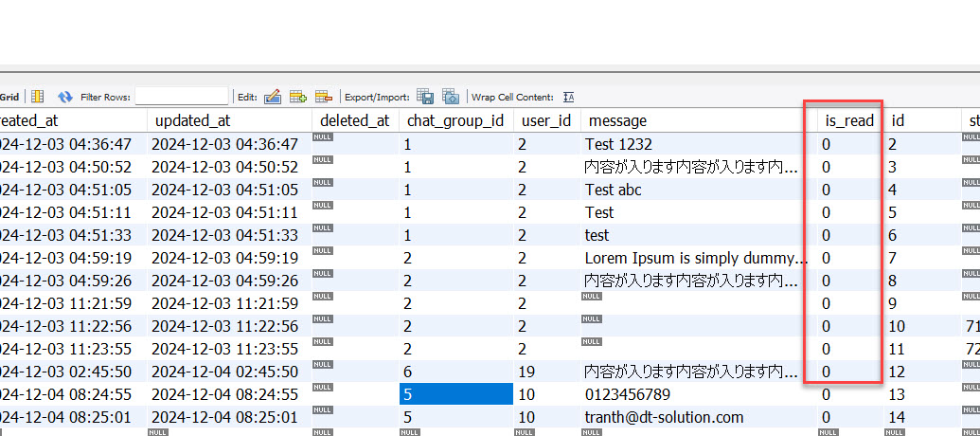Click the refresh results icon
980x436 pixels.
(x=65, y=97)
